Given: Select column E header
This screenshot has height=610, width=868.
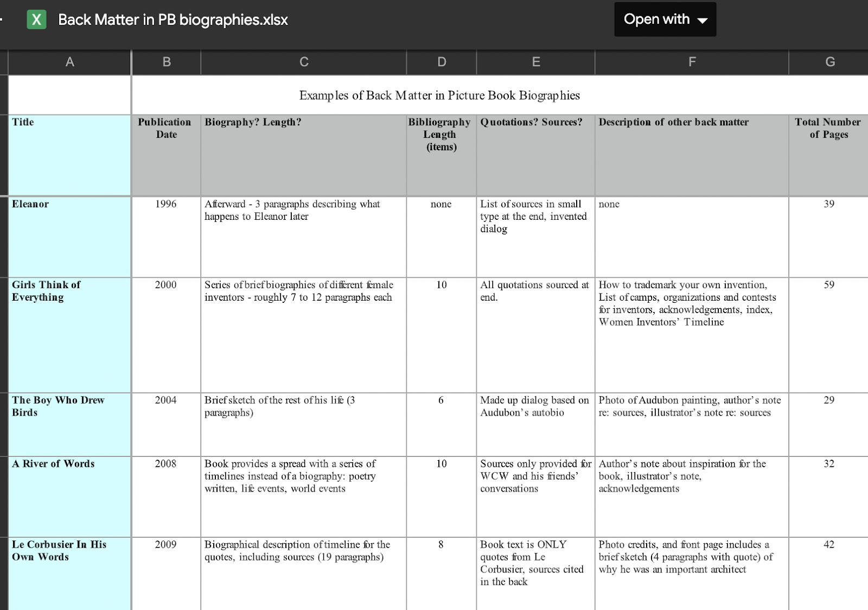Looking at the screenshot, I should (536, 62).
